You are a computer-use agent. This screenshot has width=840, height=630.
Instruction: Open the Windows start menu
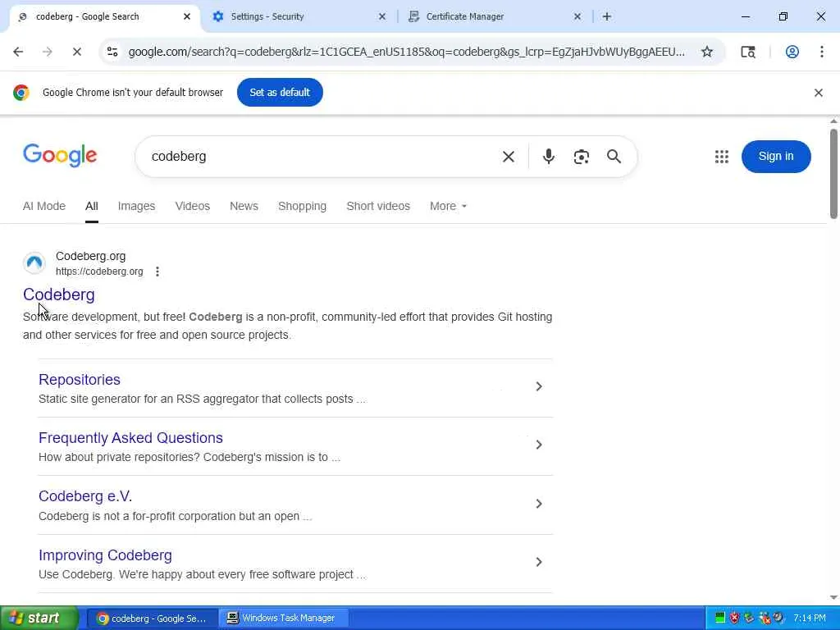(x=39, y=619)
